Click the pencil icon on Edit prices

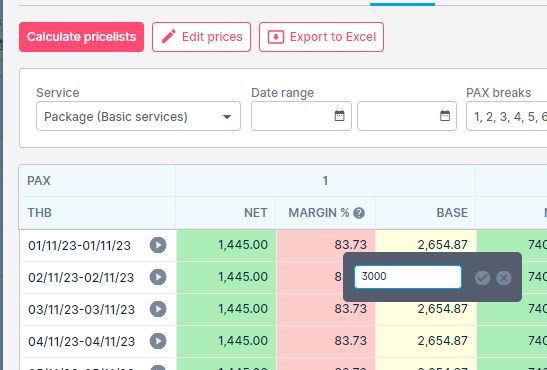click(x=169, y=37)
